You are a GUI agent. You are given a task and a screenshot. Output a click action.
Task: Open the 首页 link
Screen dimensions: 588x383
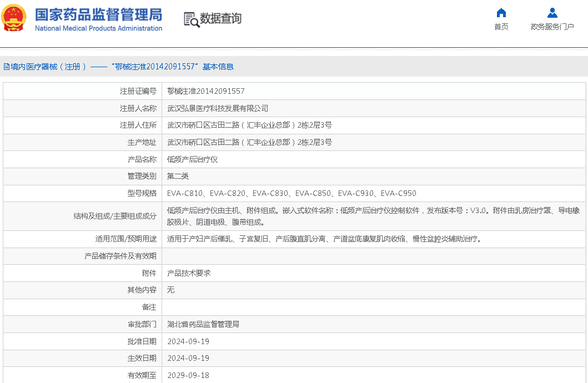click(501, 27)
